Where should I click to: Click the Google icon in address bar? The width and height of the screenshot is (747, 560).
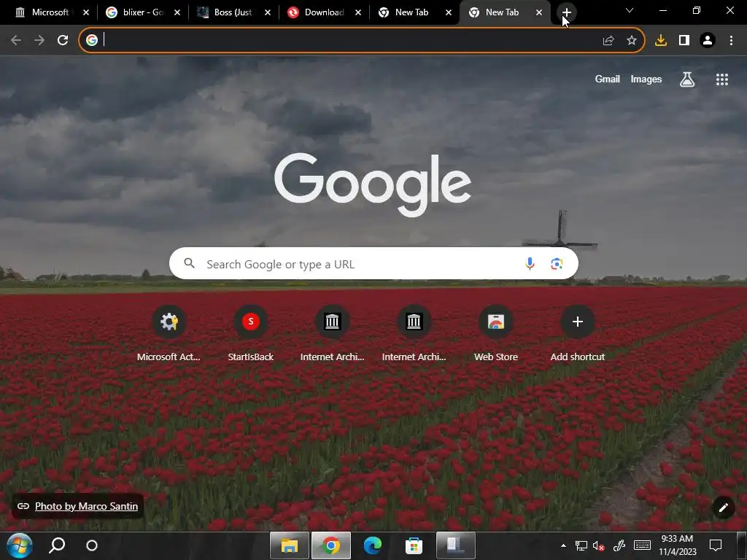point(92,41)
